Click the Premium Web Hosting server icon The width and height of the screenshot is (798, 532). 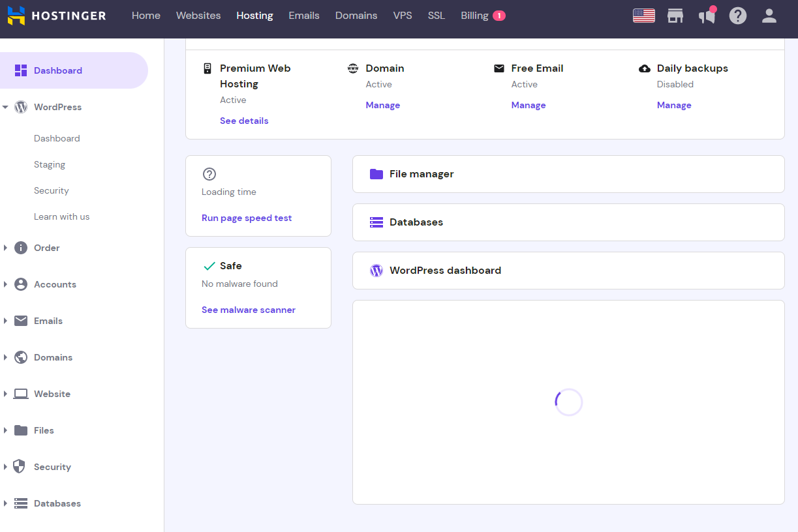(x=207, y=68)
